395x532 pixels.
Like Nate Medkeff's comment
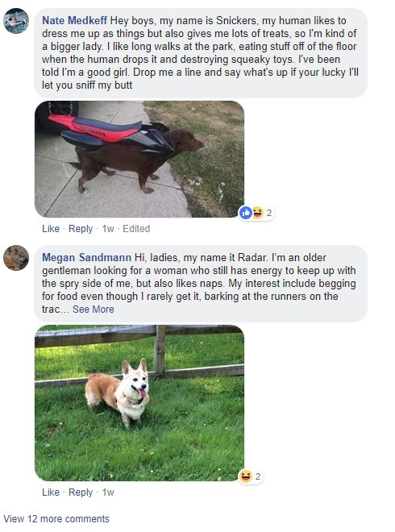51,229
